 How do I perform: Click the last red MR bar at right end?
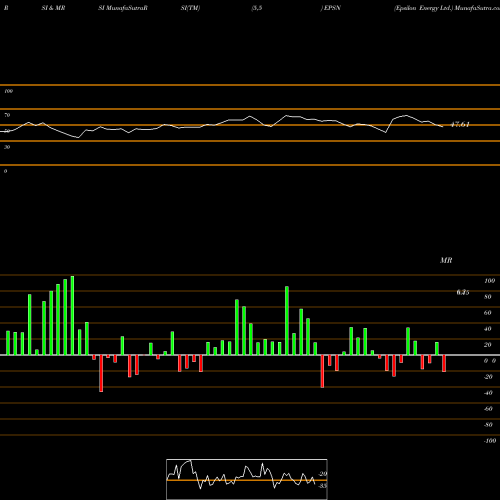pos(444,363)
